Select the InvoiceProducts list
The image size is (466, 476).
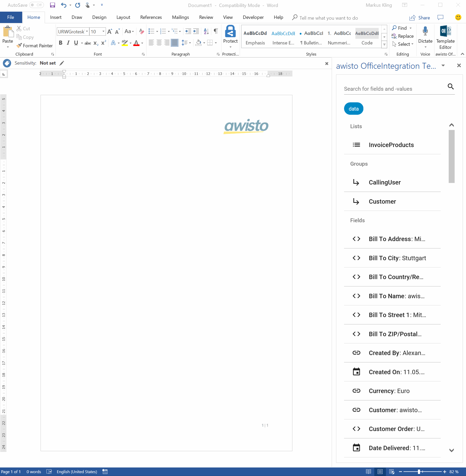pyautogui.click(x=392, y=145)
